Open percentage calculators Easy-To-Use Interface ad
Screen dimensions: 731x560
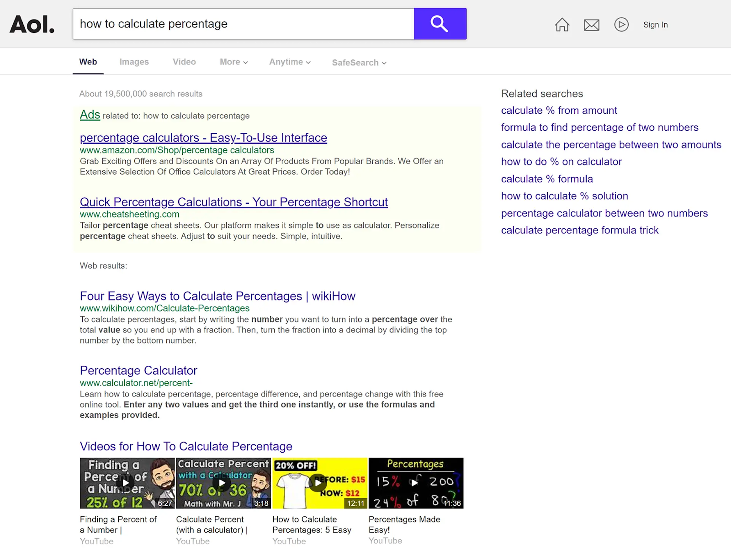click(203, 137)
